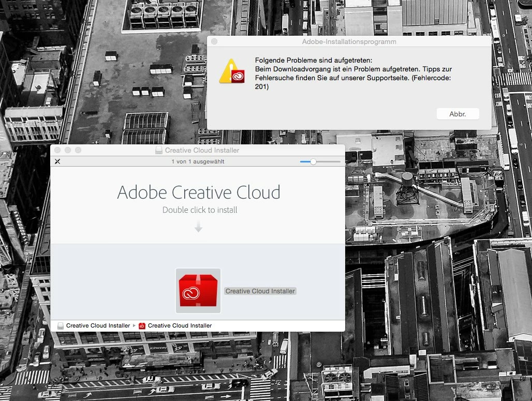This screenshot has height=401, width=532.
Task: Click the Creative Cloud Installer window title text
Action: point(202,150)
